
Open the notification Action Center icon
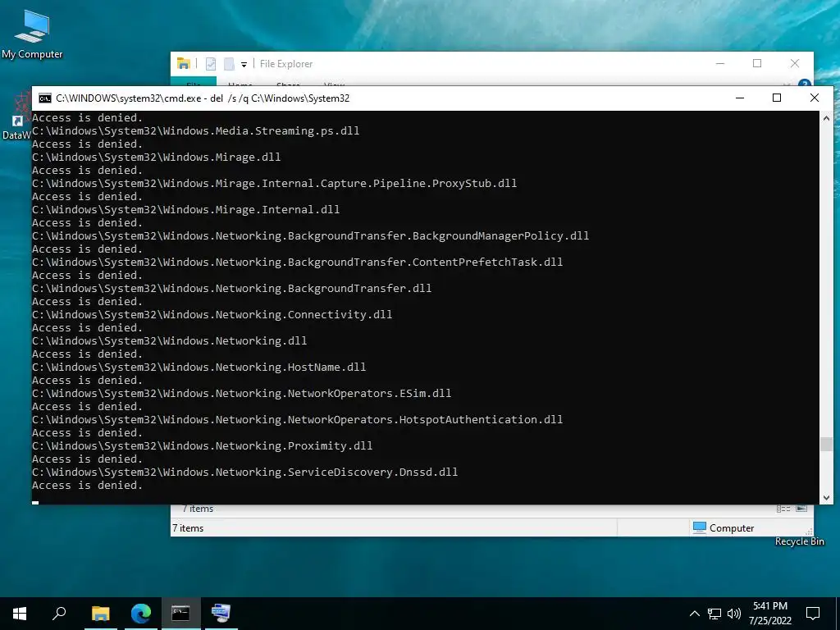pos(813,614)
